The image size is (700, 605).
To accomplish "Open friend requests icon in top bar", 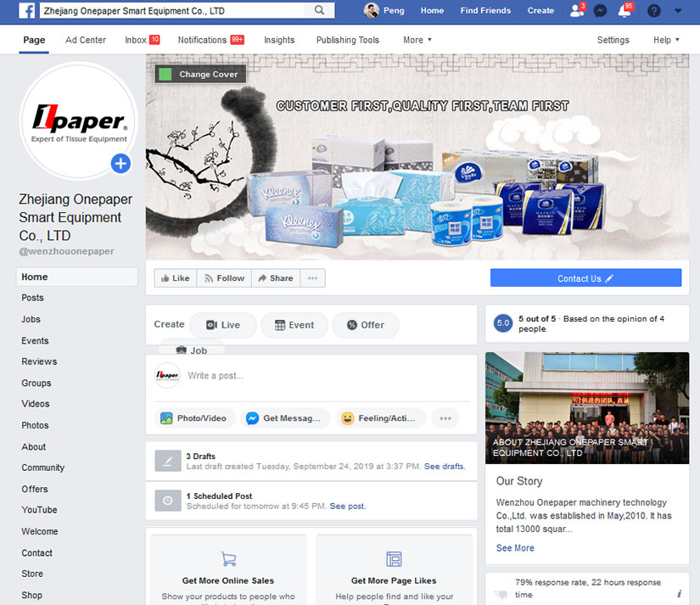I will 577,10.
